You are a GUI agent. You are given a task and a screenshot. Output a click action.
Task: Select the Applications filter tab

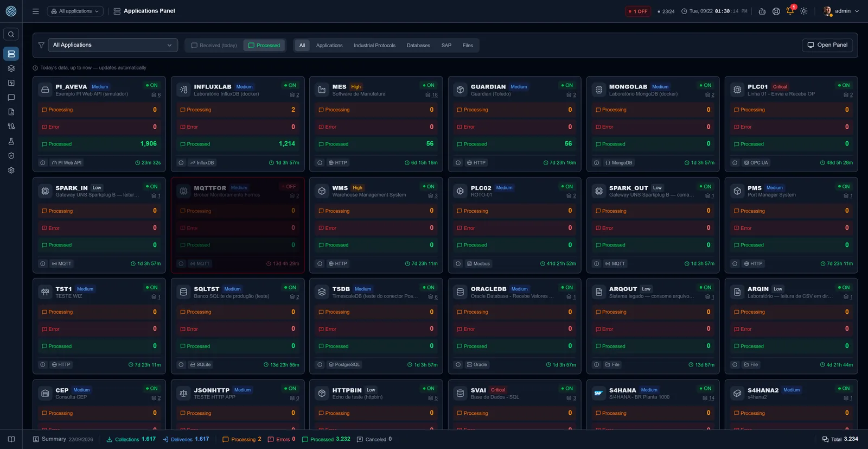coord(329,46)
